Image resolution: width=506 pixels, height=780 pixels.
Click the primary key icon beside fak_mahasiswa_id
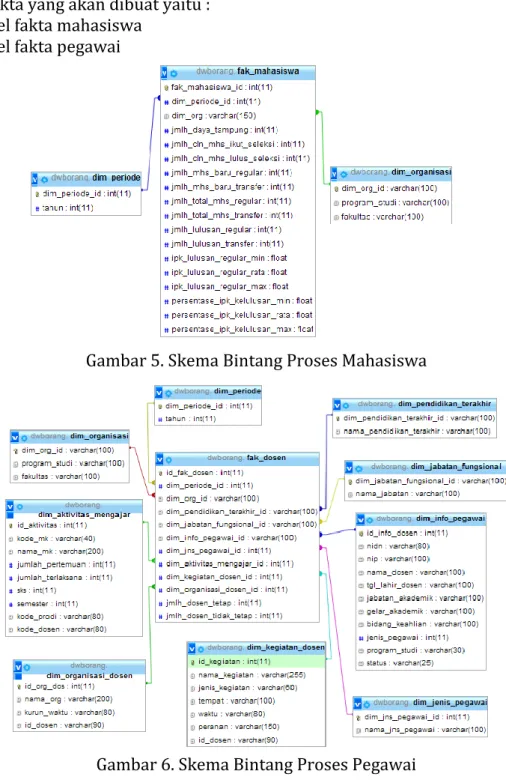[x=166, y=88]
